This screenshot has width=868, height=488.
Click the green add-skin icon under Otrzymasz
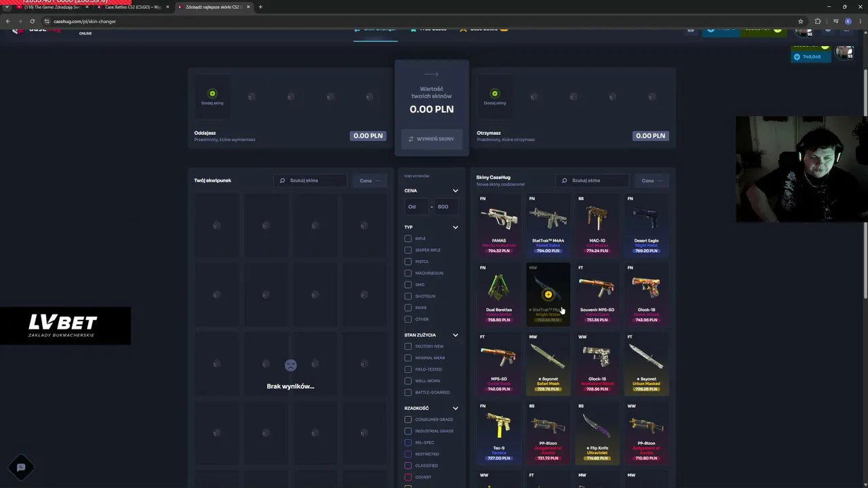click(x=494, y=94)
